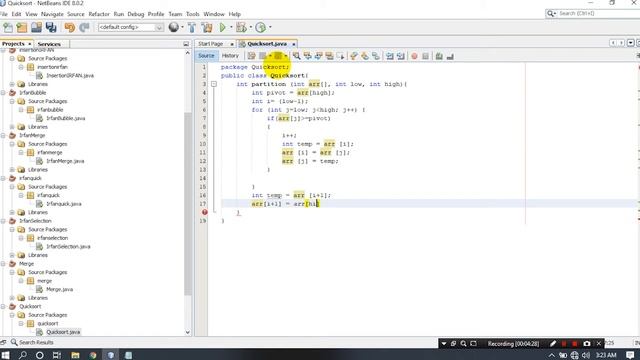Open the recording bar dropdown arrow
Viewport: 640px width, 360px height.
point(444,344)
